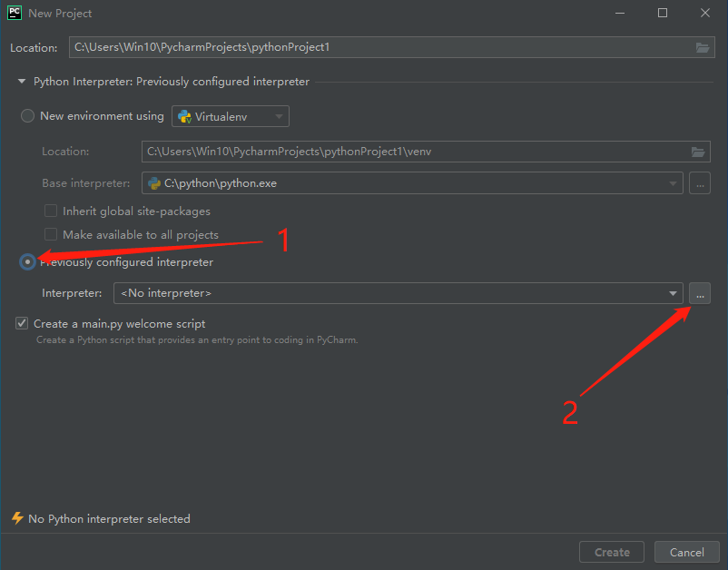Screen dimensions: 728x570
Task: Click the Create button
Action: click(612, 552)
